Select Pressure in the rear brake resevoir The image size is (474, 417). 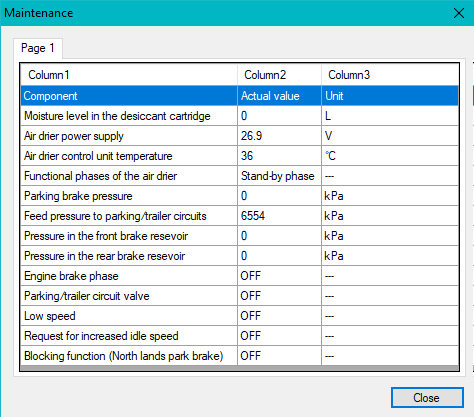[240, 256]
